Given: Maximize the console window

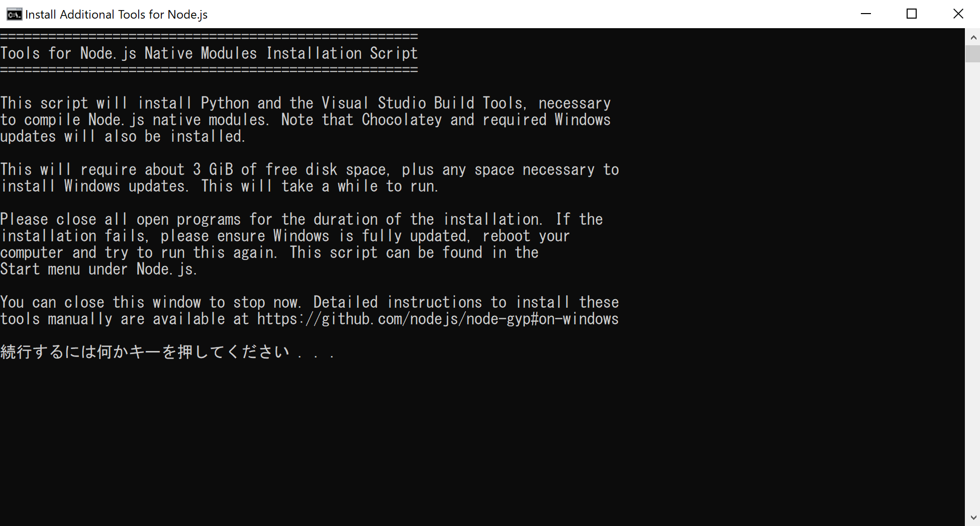Looking at the screenshot, I should (912, 14).
